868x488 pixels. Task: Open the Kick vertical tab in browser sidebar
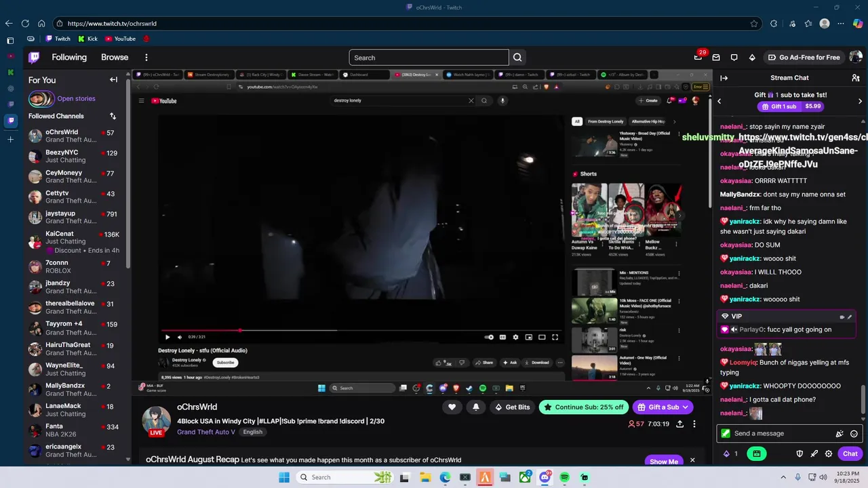[10, 72]
